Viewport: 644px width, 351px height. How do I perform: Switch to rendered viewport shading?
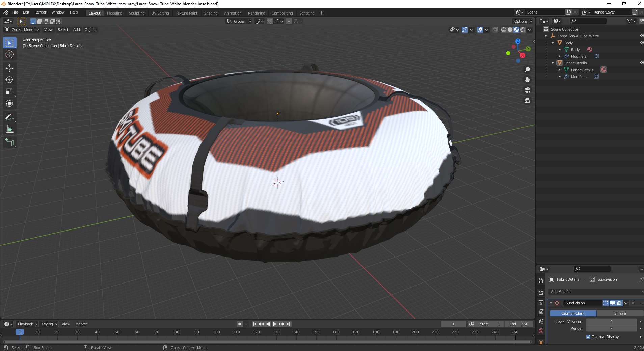tap(523, 30)
